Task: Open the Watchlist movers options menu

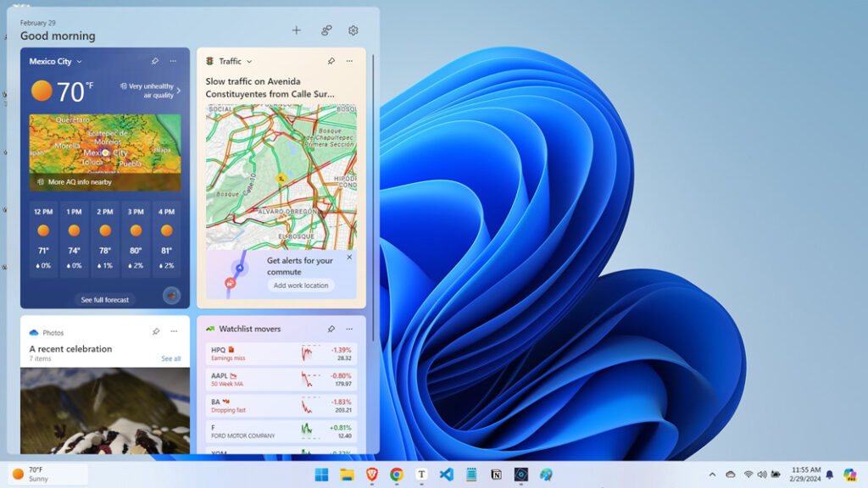Action: click(x=349, y=329)
